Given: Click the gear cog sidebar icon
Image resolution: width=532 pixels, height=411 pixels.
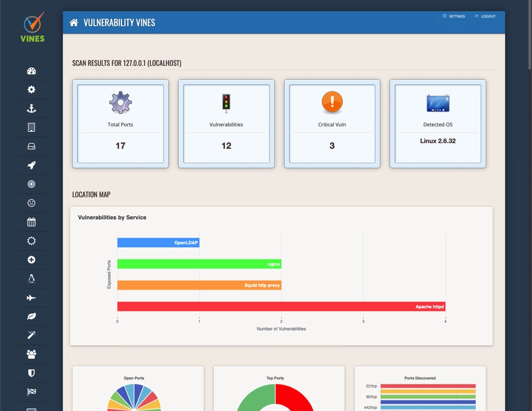Looking at the screenshot, I should pyautogui.click(x=32, y=89).
